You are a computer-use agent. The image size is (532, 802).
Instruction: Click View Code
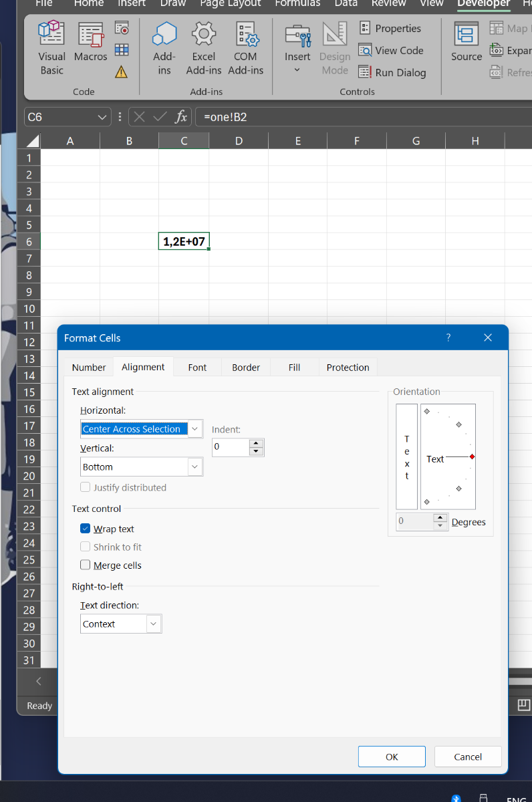coord(391,50)
